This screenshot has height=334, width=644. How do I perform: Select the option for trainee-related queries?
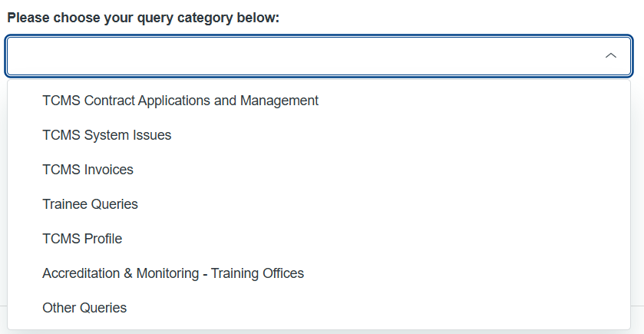click(x=90, y=204)
